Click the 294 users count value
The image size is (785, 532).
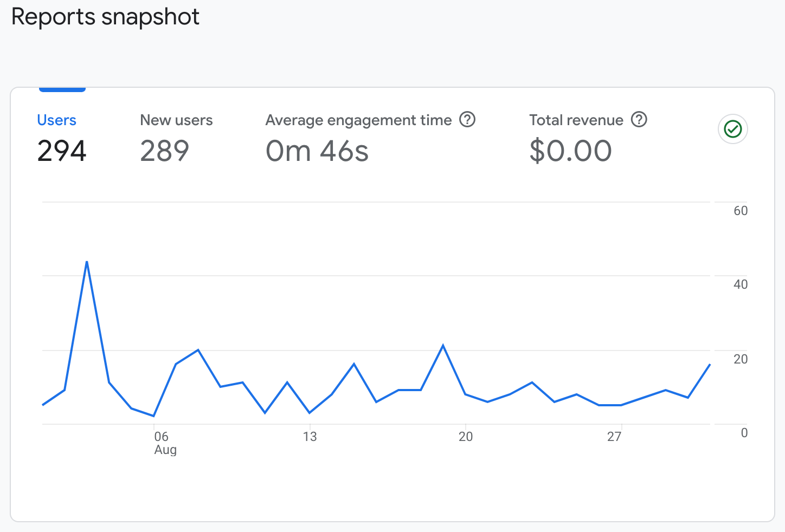(x=62, y=151)
